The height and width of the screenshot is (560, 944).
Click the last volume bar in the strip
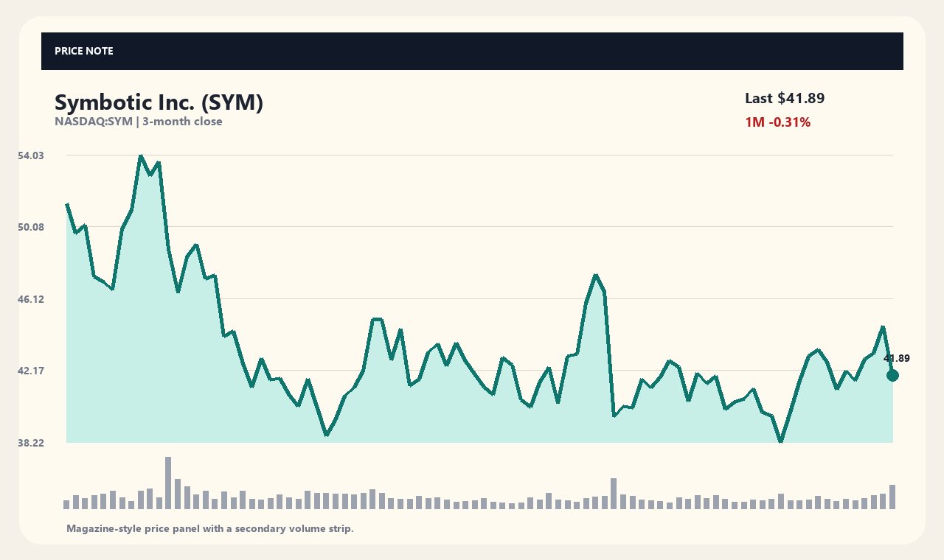tap(892, 497)
